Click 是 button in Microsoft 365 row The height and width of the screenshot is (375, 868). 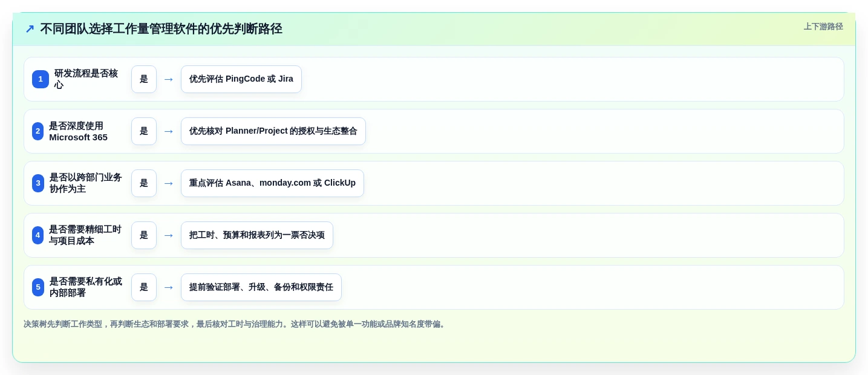pyautogui.click(x=144, y=131)
